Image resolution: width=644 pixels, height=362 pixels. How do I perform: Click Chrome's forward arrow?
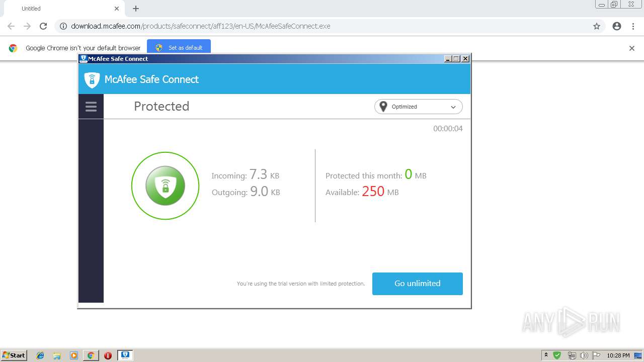27,26
